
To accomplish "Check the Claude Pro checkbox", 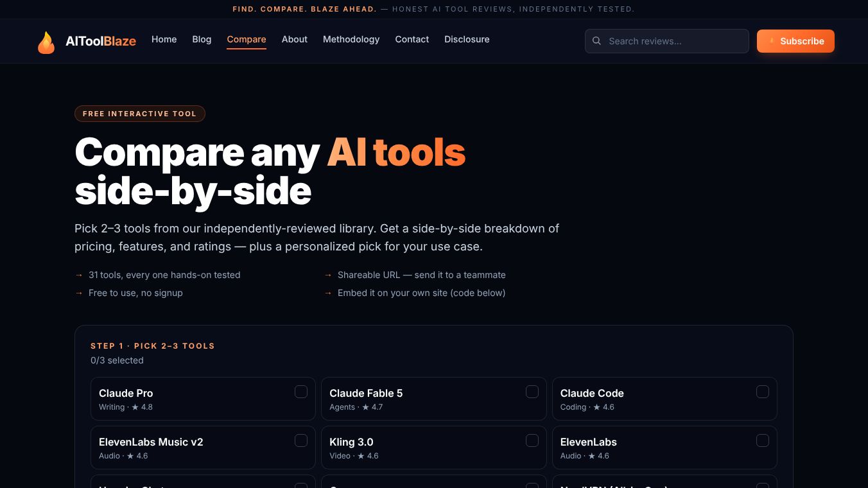I will coord(301,392).
